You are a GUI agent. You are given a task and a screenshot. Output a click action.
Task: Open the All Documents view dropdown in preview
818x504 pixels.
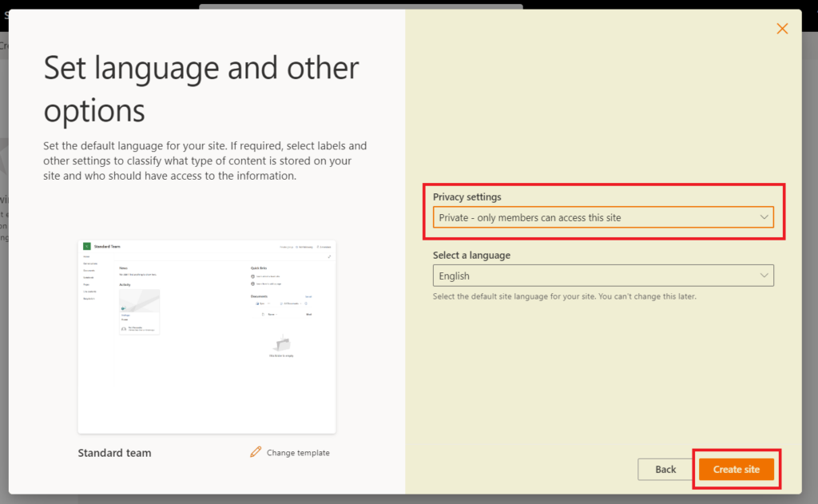coord(292,303)
